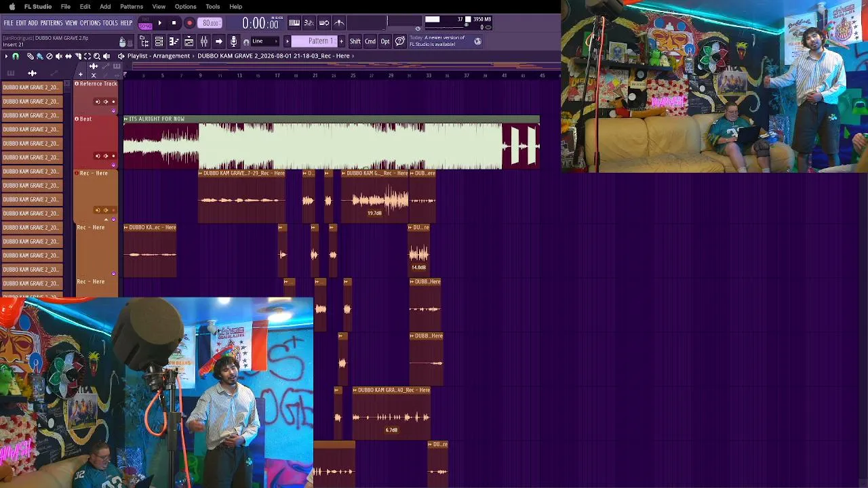Toggle the playlist magnet snap
This screenshot has width=868, height=488.
tap(16, 56)
